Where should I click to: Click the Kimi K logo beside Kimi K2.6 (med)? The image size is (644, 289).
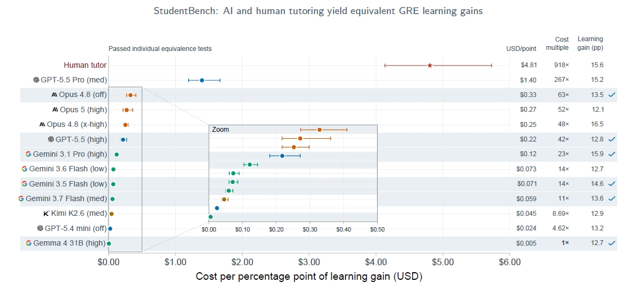coord(47,214)
